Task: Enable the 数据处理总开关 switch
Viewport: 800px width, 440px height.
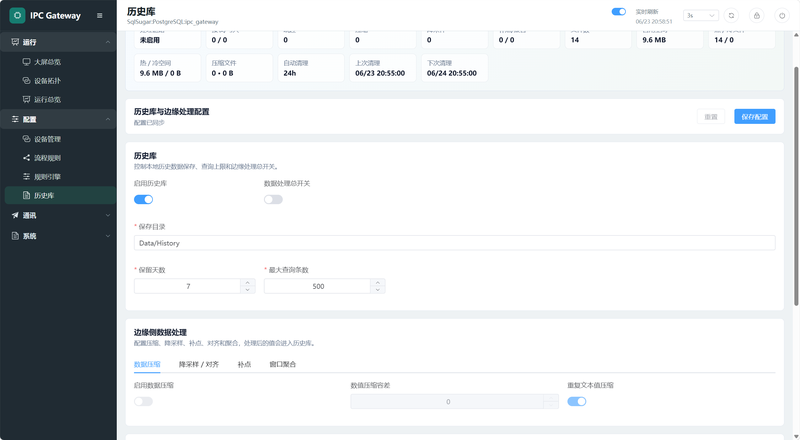Action: [273, 200]
